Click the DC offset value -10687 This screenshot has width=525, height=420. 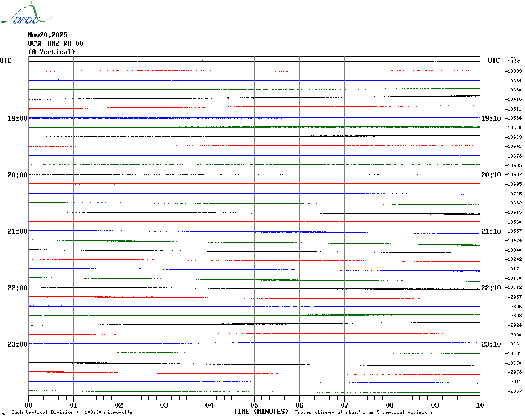[513, 174]
